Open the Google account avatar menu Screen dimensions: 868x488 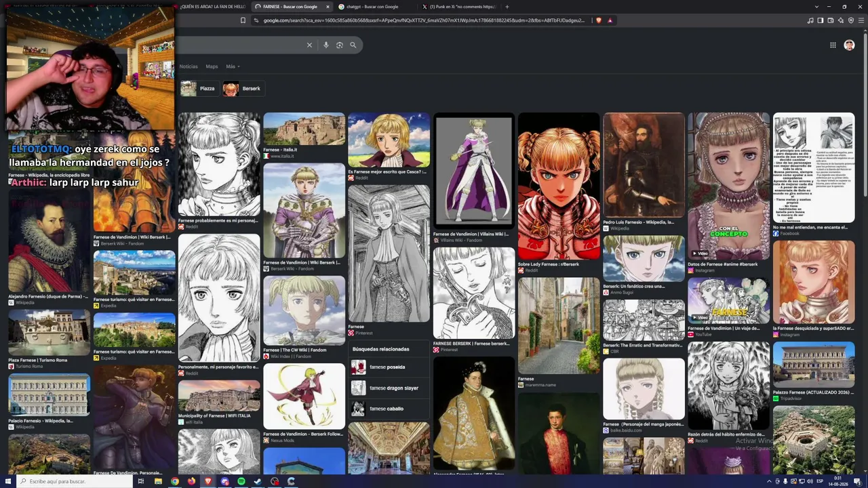(x=849, y=45)
